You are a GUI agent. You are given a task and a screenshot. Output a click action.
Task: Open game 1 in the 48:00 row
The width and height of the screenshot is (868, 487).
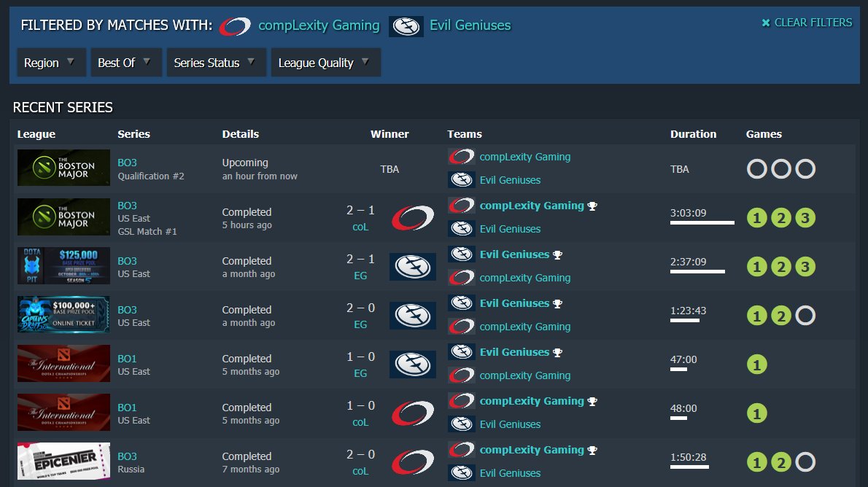click(x=756, y=413)
